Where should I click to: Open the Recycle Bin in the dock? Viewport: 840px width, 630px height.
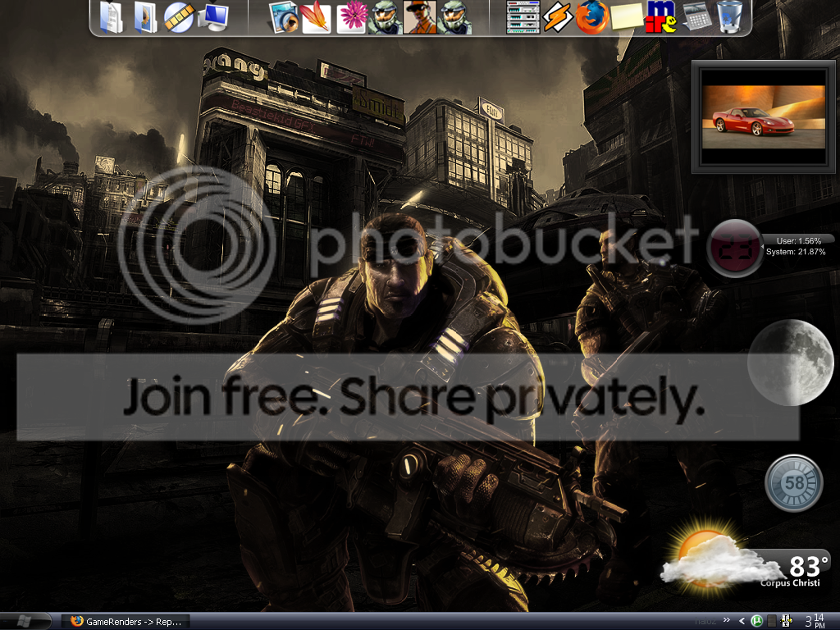[729, 18]
